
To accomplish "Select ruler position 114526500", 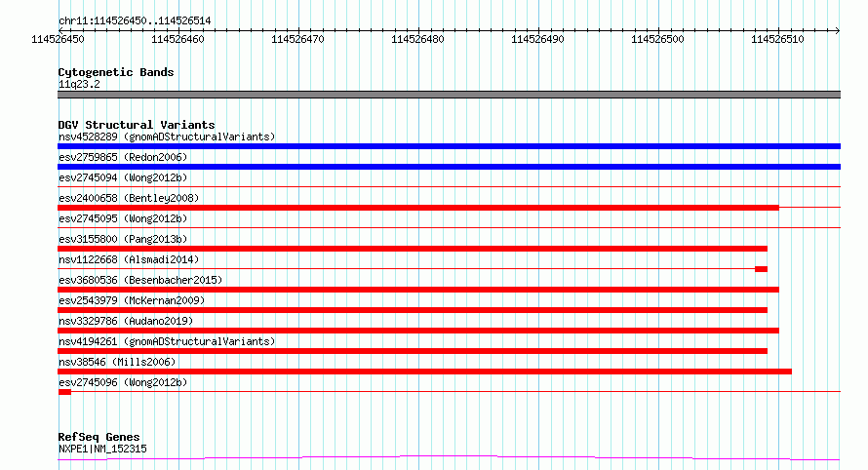I will click(657, 39).
